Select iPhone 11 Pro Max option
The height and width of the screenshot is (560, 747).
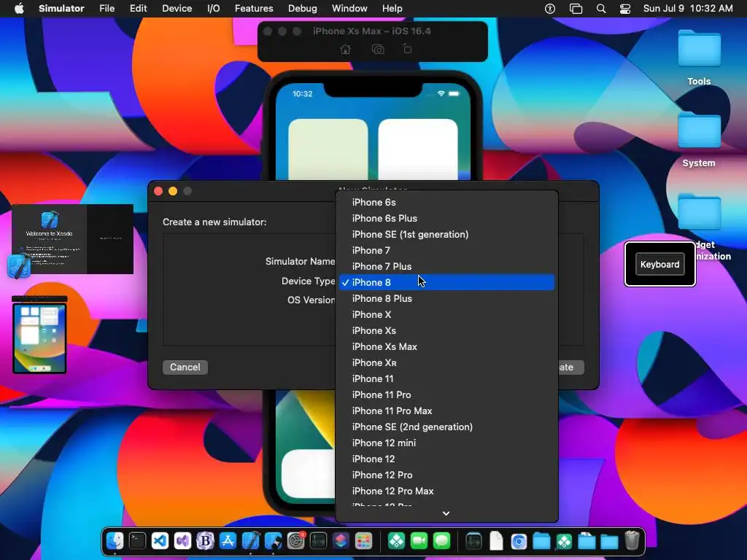(x=446, y=411)
